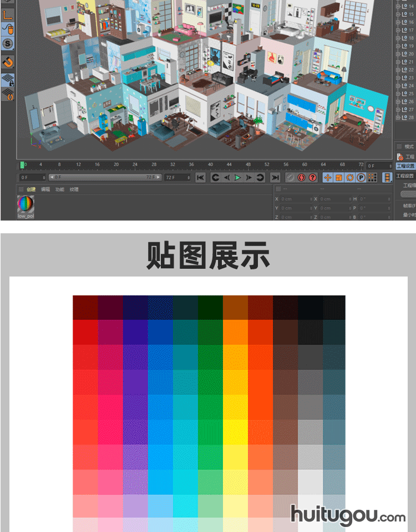Go to end of animation
The image size is (416, 532).
(x=275, y=177)
